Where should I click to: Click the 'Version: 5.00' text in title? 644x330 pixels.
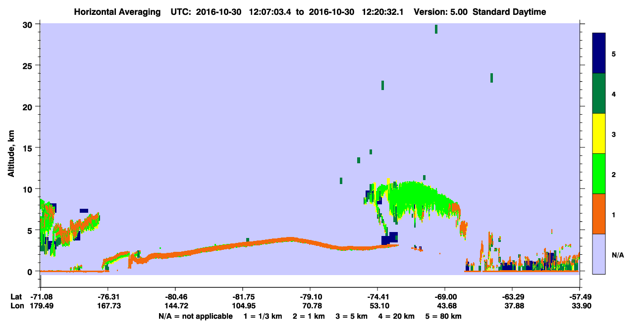pos(441,12)
